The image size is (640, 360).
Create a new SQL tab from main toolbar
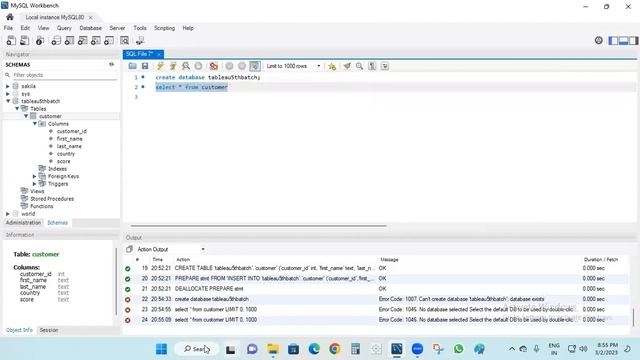(11, 40)
